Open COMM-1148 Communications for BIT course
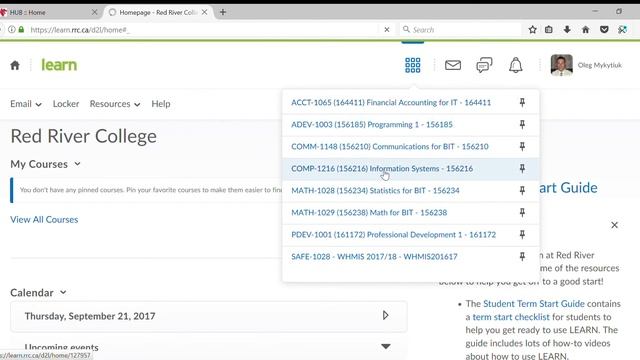Viewport: 640px width, 360px height. 390,147
